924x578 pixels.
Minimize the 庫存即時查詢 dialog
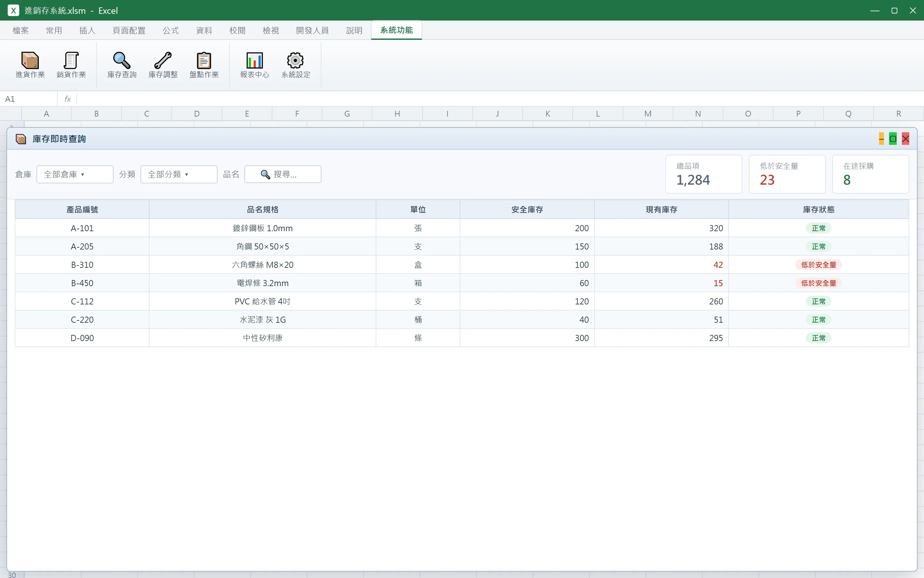coord(881,139)
